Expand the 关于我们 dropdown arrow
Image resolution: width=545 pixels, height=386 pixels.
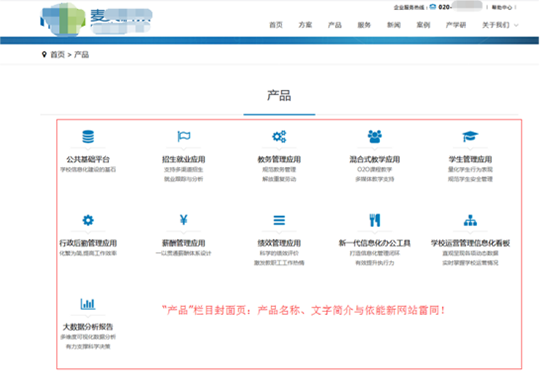pyautogui.click(x=516, y=25)
